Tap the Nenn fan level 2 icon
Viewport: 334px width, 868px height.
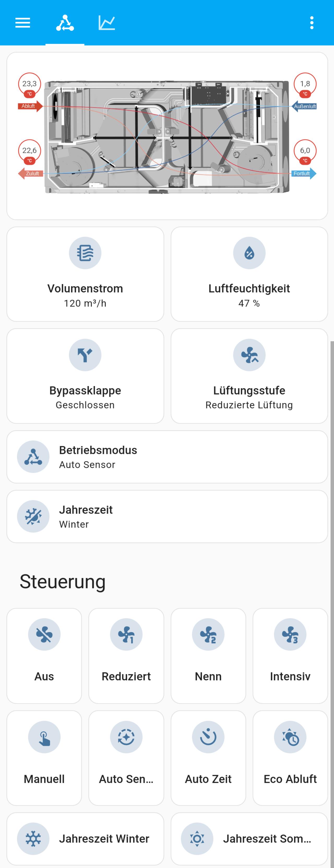click(208, 634)
